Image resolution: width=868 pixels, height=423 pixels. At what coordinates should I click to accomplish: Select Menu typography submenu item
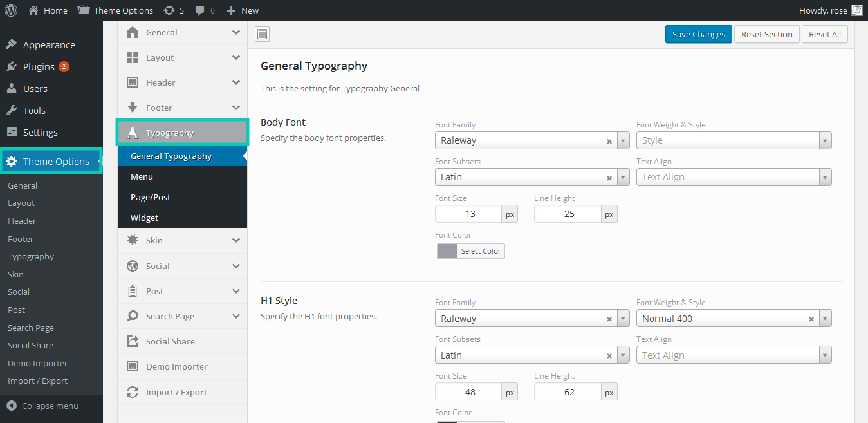[182, 176]
